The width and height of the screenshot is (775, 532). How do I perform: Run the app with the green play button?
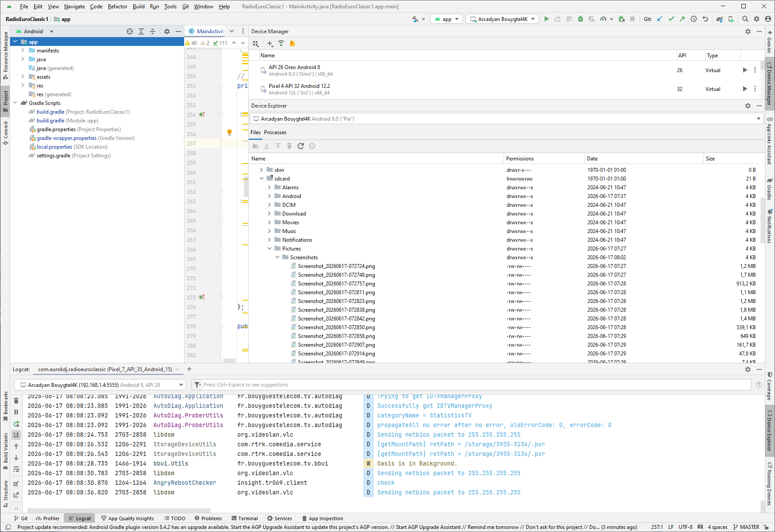point(546,19)
